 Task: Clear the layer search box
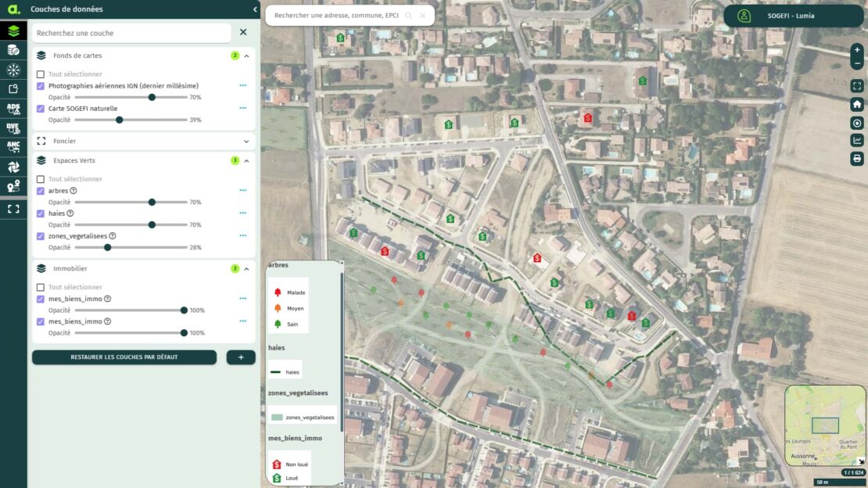(x=243, y=33)
